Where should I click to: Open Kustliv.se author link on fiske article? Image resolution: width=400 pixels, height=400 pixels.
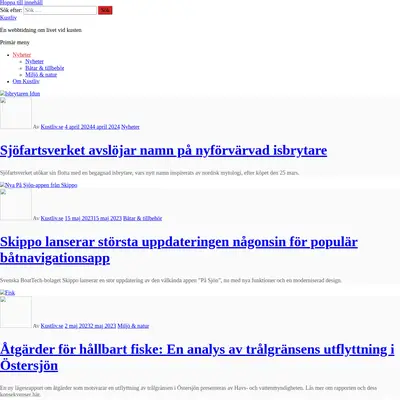click(x=52, y=326)
